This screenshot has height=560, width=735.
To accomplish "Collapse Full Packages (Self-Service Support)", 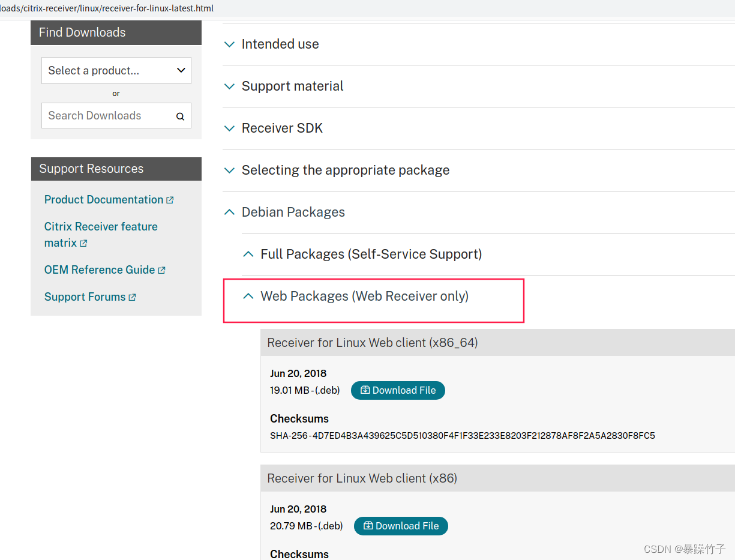I will coord(371,254).
